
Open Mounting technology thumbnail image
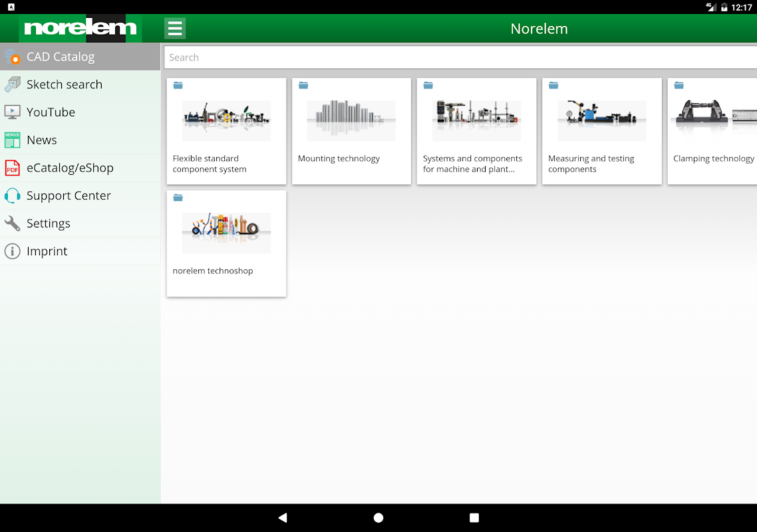tap(351, 120)
